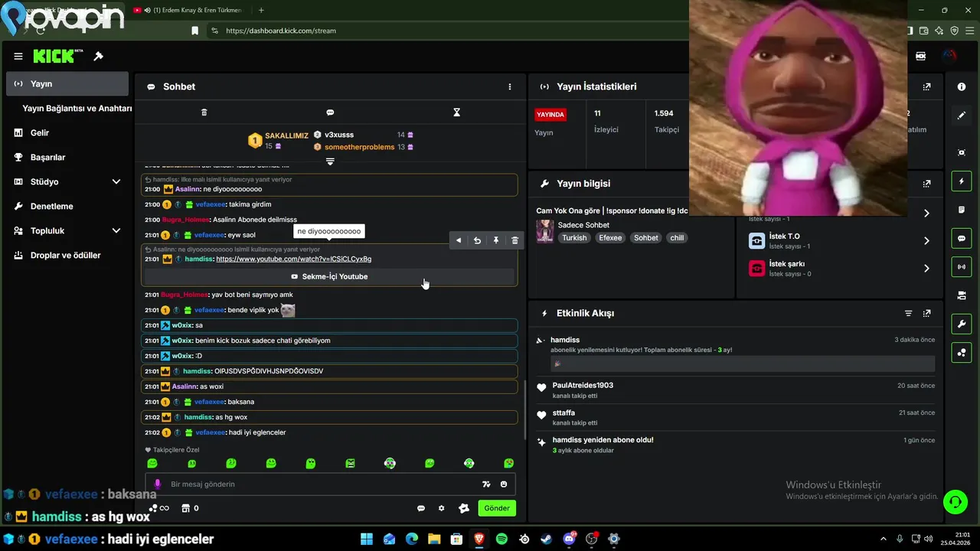Screen dimensions: 980x551
Task: Click the Efexee tag in stream info
Action: (x=610, y=237)
